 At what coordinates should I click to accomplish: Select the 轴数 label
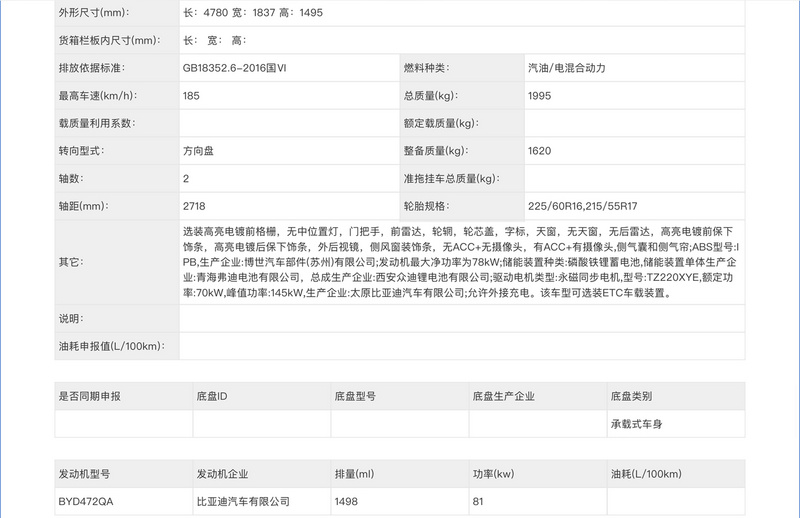[x=71, y=178]
